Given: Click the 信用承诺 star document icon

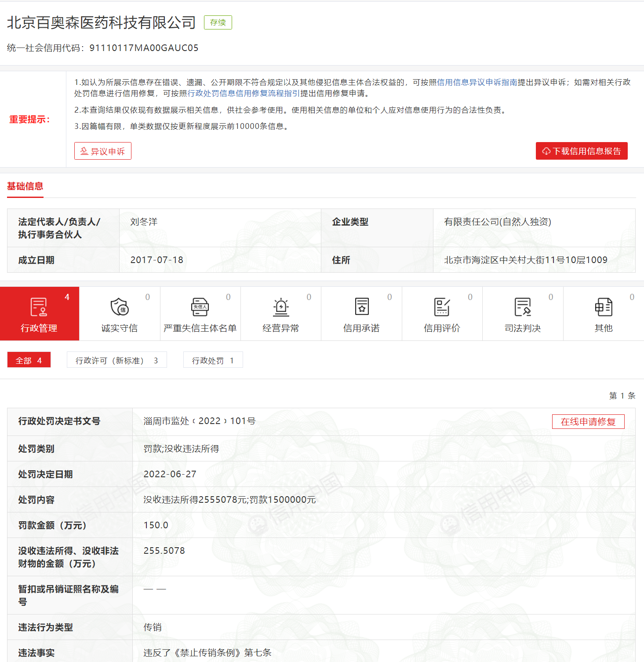Looking at the screenshot, I should coord(361,307).
